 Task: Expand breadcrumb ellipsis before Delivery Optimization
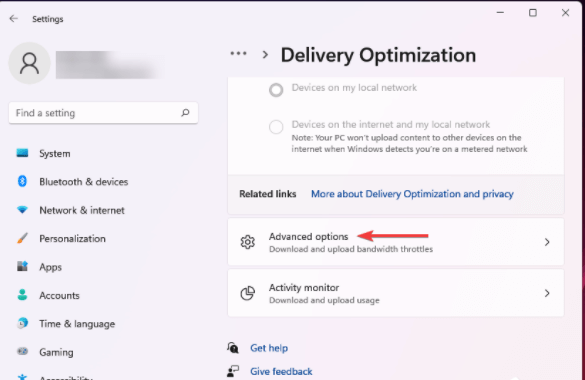pos(238,54)
